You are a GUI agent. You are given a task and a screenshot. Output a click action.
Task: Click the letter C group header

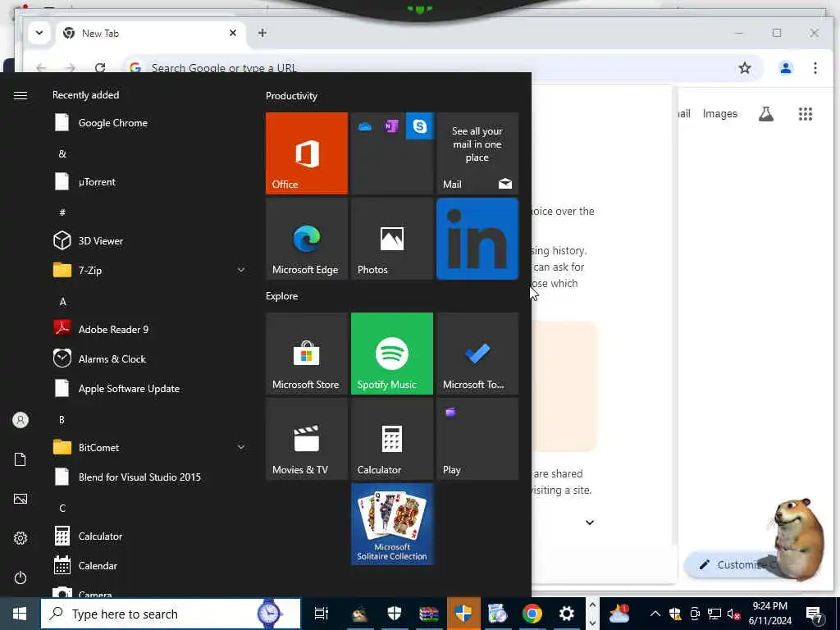62,508
